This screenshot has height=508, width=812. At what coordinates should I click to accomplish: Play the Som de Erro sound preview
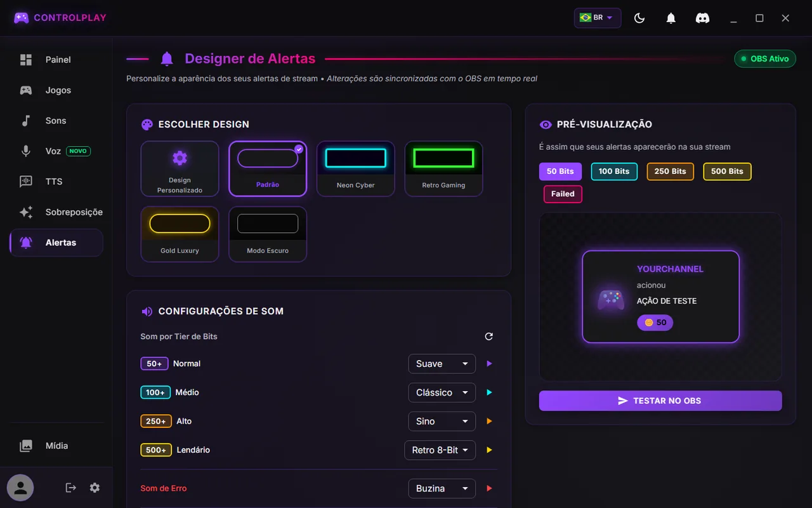489,488
